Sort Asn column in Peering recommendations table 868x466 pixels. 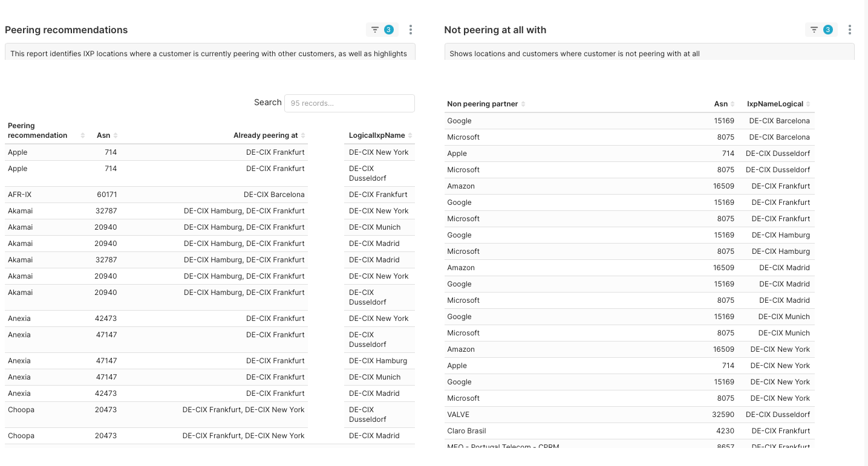[x=106, y=135]
